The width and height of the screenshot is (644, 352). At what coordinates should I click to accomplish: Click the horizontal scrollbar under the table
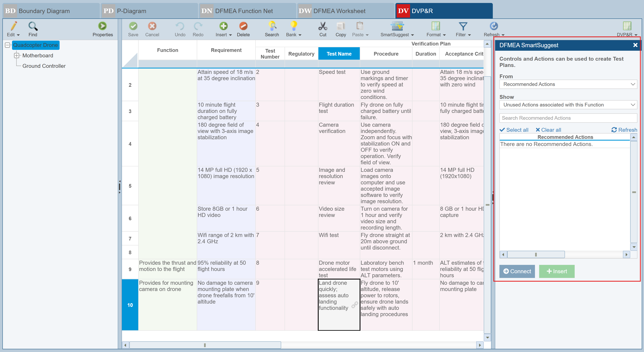205,345
